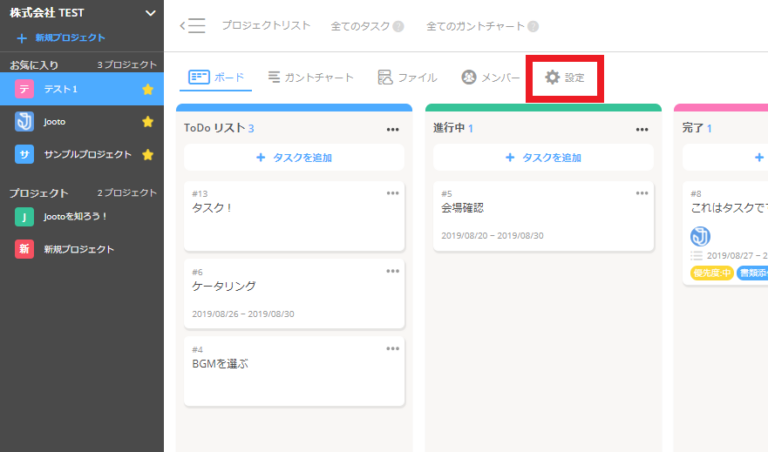This screenshot has width=768, height=452.
Task: Click ToDo リスト column title
Action: pyautogui.click(x=215, y=128)
